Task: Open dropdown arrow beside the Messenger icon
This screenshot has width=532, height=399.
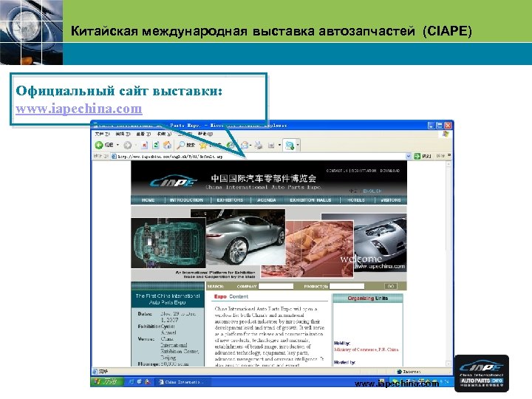Action: click(x=298, y=146)
